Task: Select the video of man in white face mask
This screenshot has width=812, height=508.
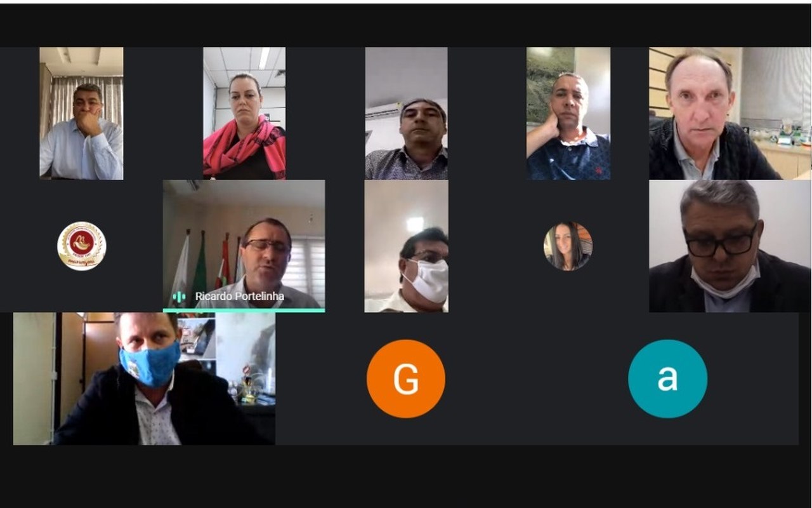Action: 406,246
